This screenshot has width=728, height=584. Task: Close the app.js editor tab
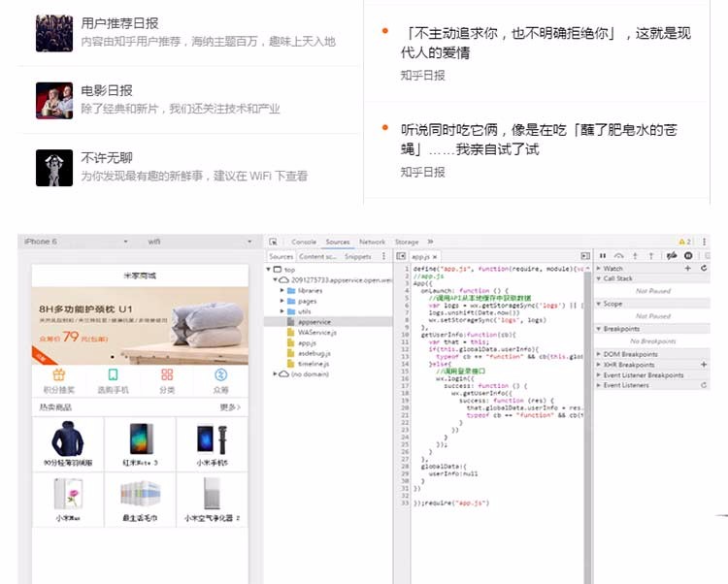tap(435, 256)
